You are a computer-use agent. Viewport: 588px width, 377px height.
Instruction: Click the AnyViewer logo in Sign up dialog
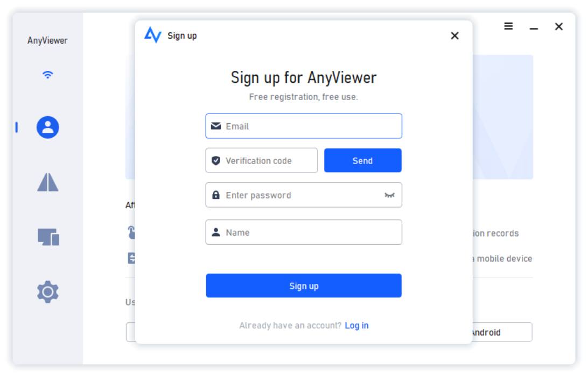coord(152,35)
